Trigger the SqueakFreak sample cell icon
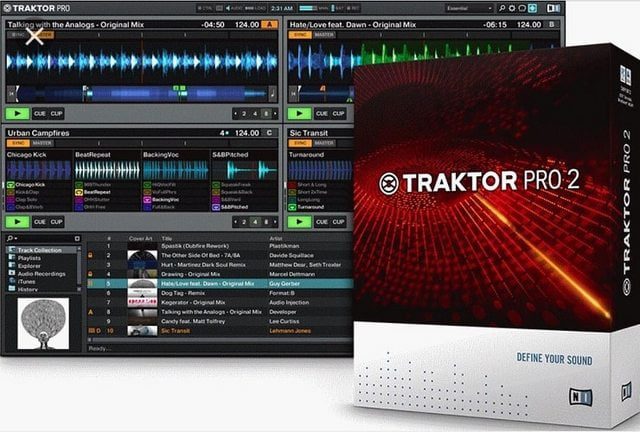Image resolution: width=640 pixels, height=432 pixels. coord(216,185)
